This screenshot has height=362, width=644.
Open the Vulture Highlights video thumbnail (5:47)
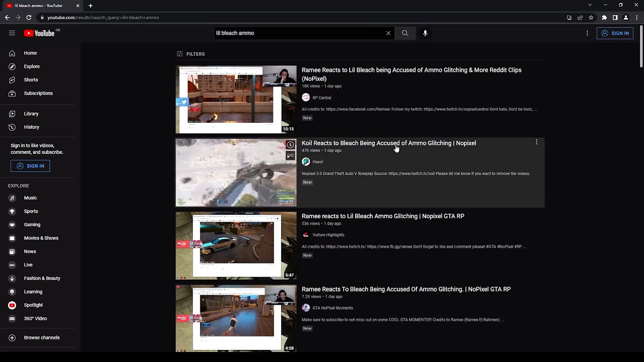tap(236, 245)
